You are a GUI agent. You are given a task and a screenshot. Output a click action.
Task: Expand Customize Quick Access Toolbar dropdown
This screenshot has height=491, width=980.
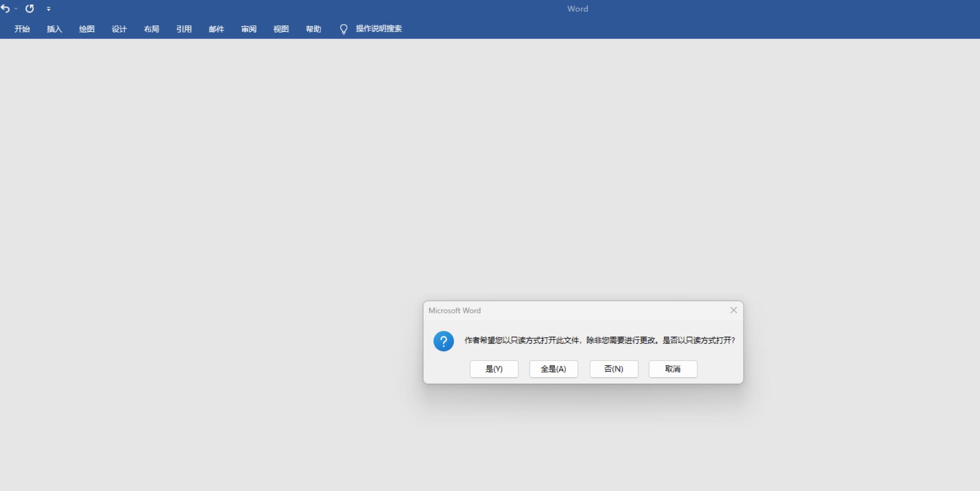pos(49,9)
